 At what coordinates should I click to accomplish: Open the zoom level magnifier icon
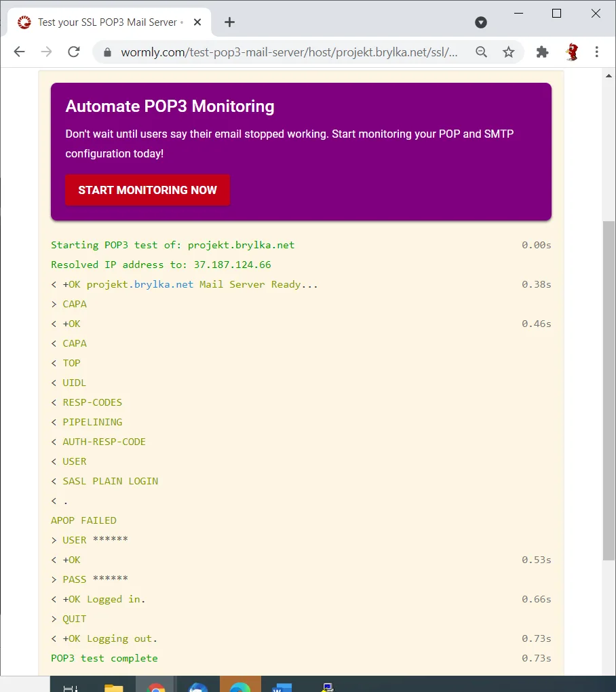(x=482, y=52)
